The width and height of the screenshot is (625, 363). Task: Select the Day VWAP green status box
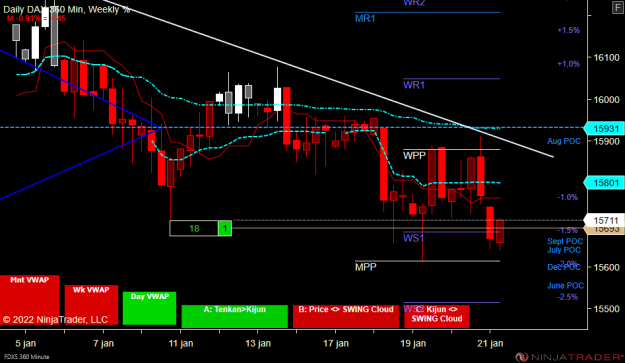click(149, 308)
